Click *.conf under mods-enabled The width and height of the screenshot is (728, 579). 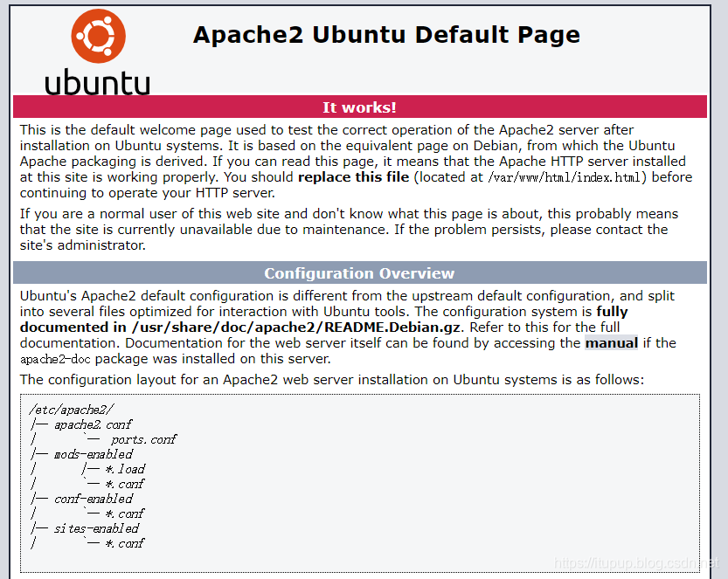(125, 484)
